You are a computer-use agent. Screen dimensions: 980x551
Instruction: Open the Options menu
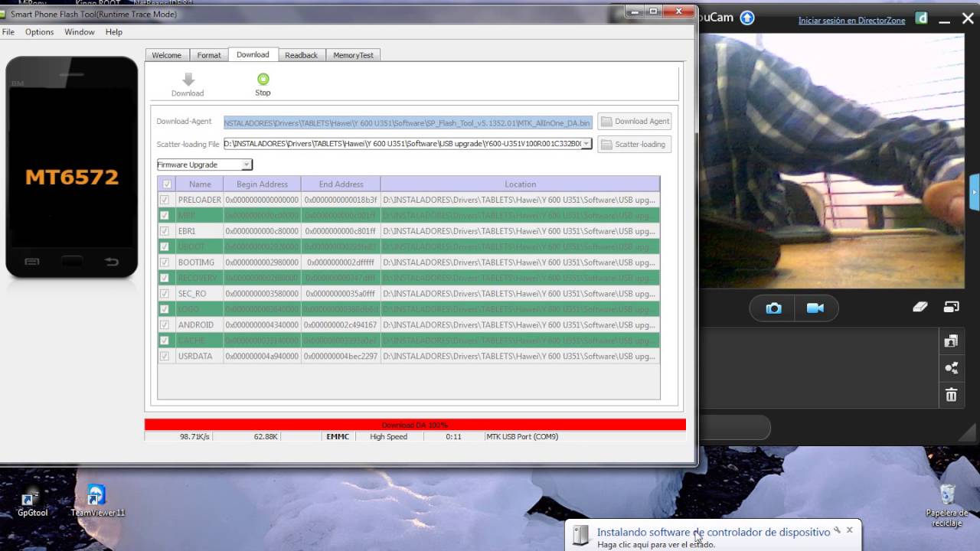point(39,32)
